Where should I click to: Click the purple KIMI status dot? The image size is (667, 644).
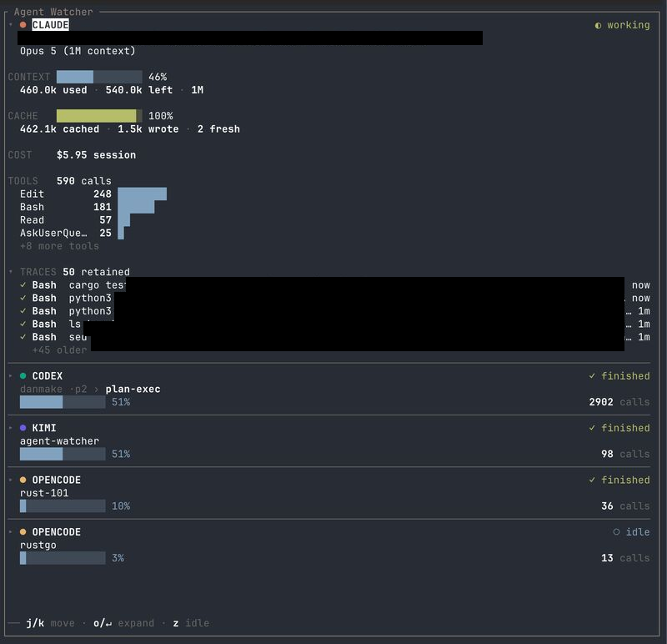click(x=23, y=428)
